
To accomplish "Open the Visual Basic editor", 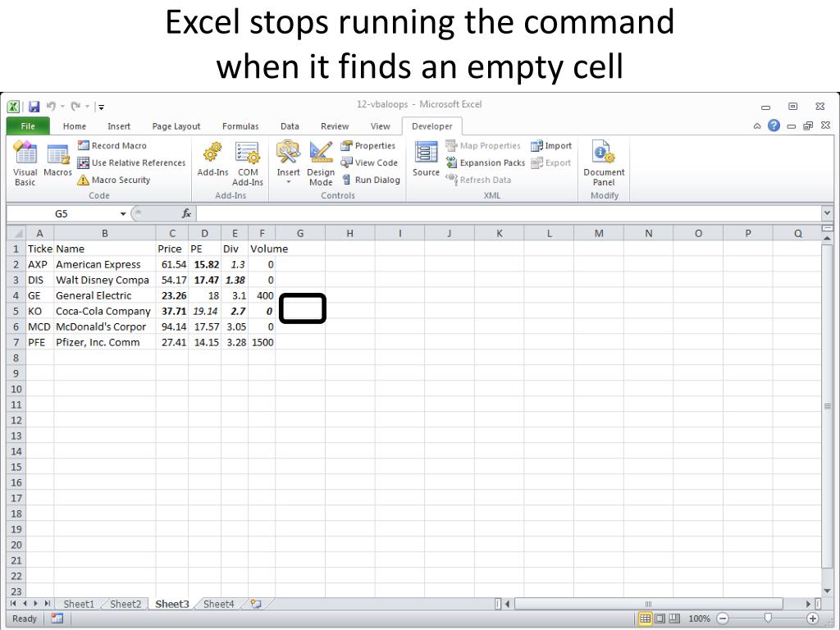I will pyautogui.click(x=25, y=163).
